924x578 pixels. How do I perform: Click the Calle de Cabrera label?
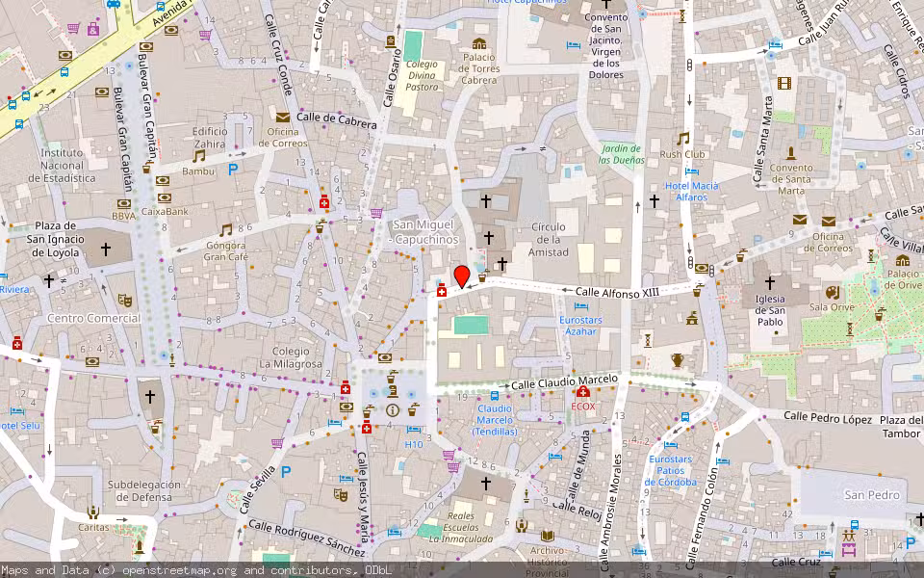pos(337,120)
